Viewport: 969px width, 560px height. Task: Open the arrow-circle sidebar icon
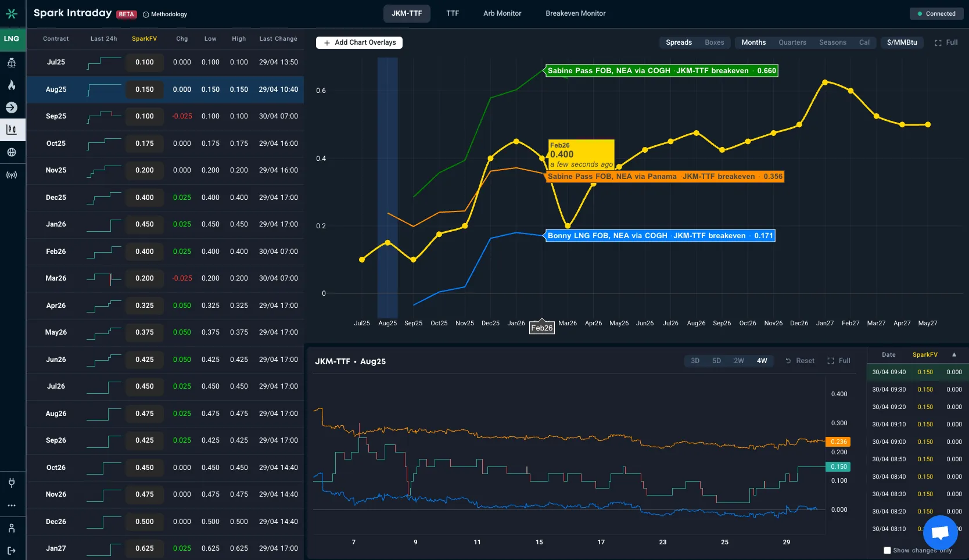pos(12,107)
